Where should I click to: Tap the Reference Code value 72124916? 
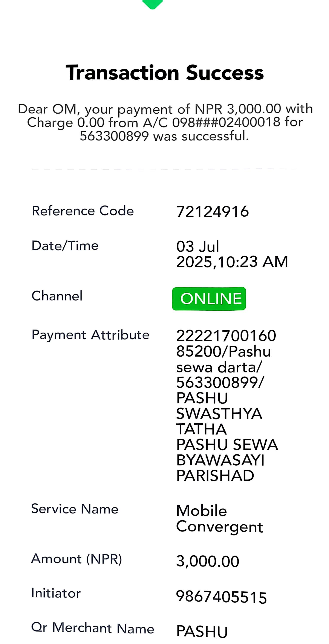point(212,212)
